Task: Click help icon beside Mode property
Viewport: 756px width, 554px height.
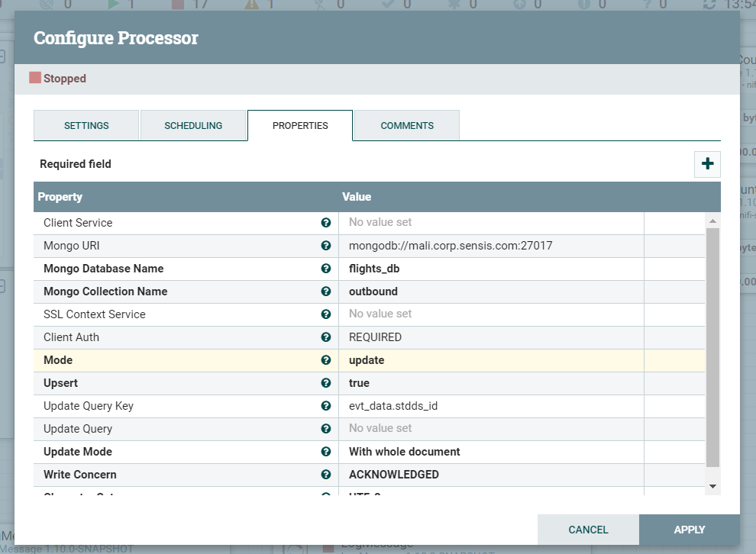Action: pyautogui.click(x=326, y=360)
